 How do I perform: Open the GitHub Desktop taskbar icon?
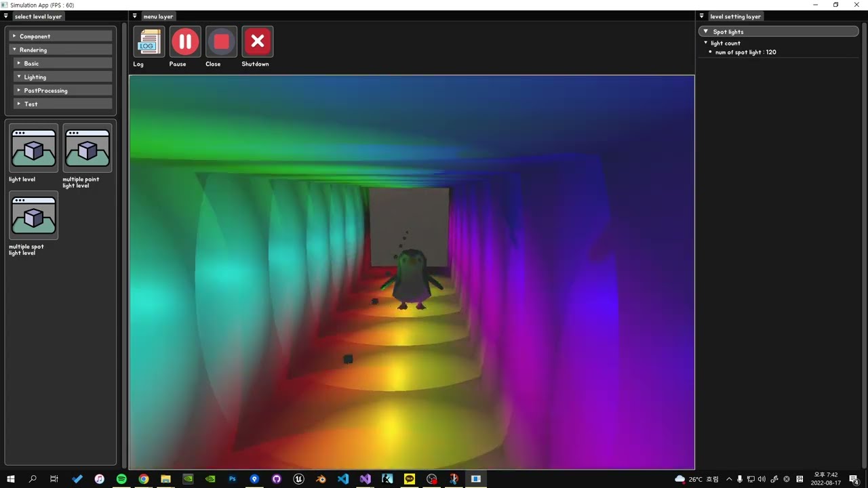pos(277,479)
